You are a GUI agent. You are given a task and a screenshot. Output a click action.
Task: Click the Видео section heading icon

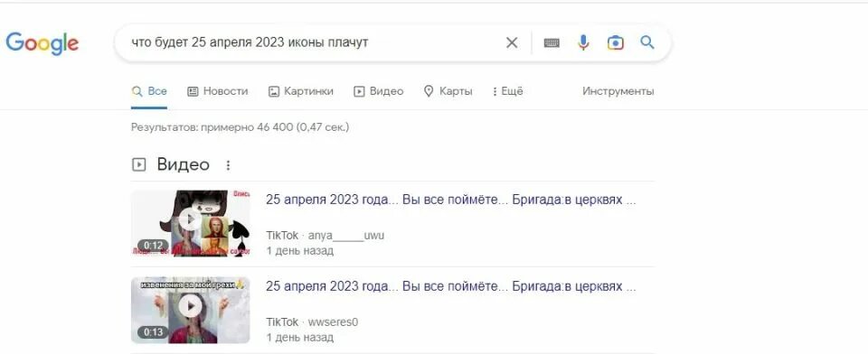[139, 165]
